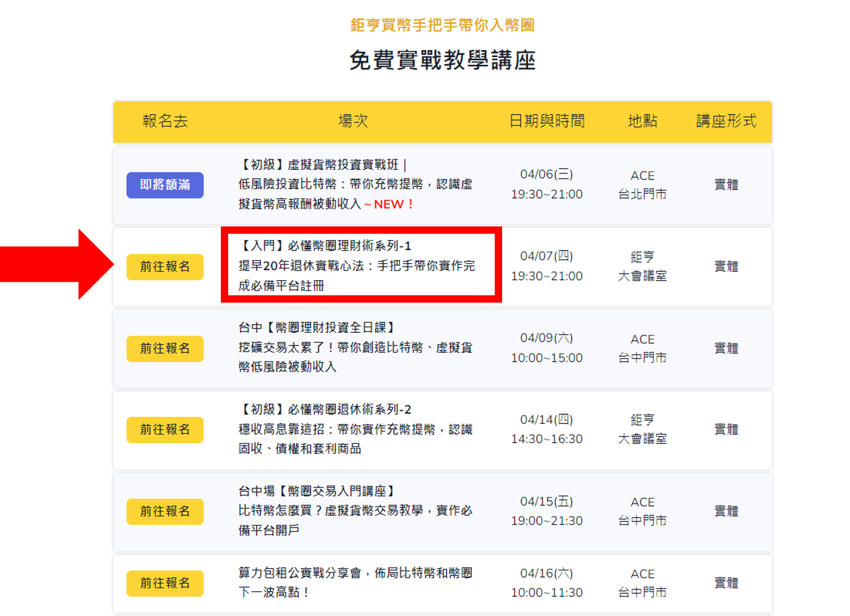Select the 講座形式 column header
Image resolution: width=850 pixels, height=616 pixels.
(x=726, y=121)
